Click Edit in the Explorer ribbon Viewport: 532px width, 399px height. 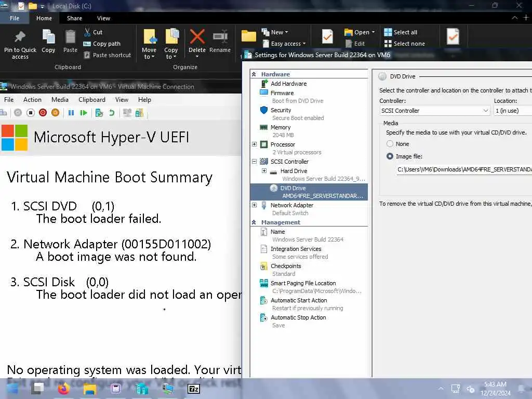[x=355, y=44]
